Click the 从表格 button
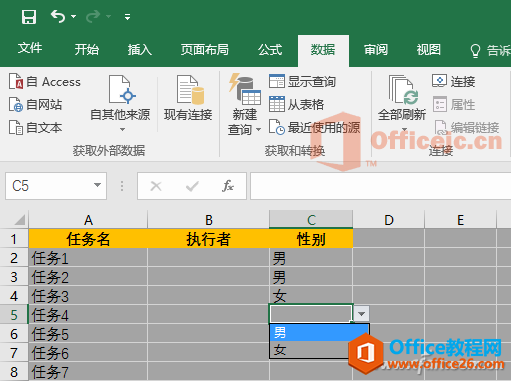Screen dimensions: 511x381 pos(297,104)
